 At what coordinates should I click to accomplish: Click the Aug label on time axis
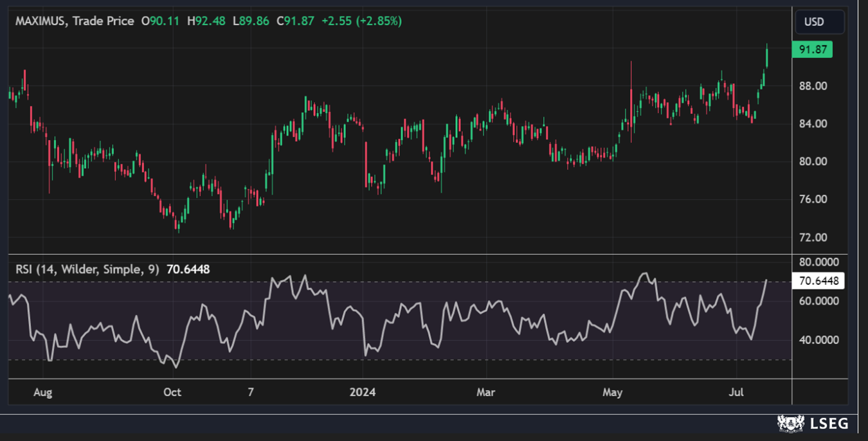click(42, 392)
